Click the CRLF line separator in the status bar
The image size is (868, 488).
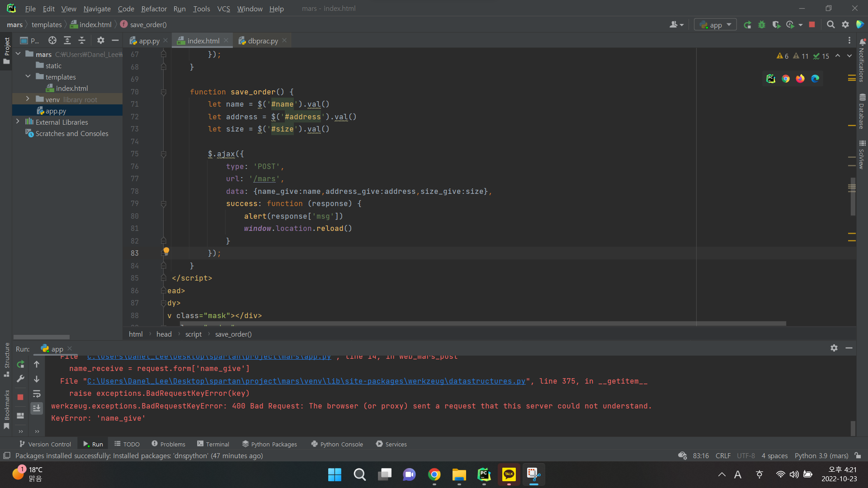[x=723, y=456]
